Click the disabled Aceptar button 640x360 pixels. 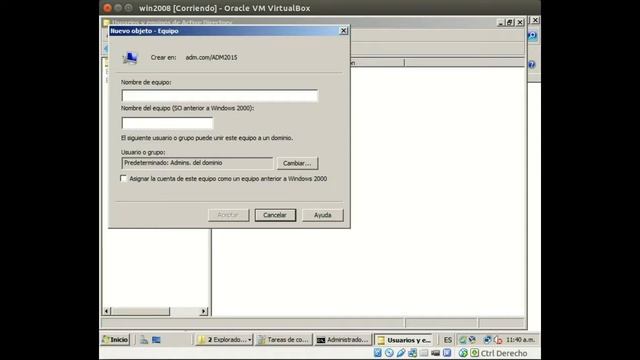[228, 215]
